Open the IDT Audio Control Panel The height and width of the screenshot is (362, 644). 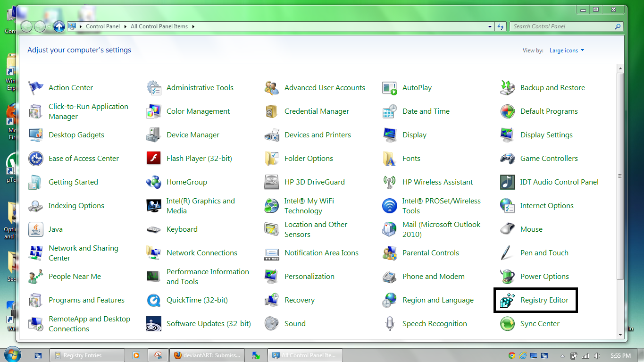pos(559,182)
